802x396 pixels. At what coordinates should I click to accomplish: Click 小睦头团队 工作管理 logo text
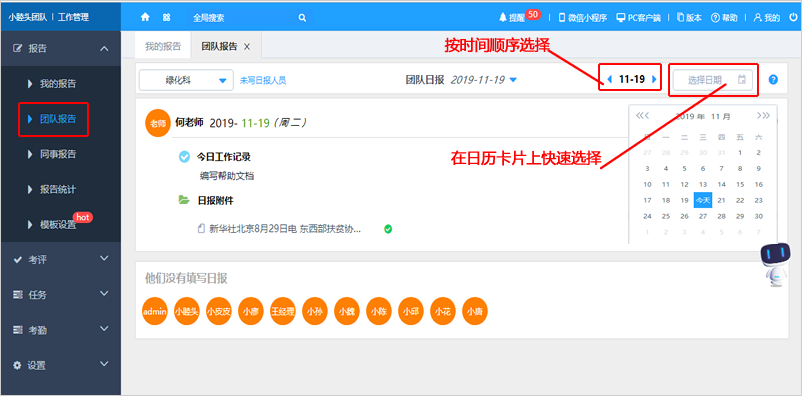(x=49, y=17)
